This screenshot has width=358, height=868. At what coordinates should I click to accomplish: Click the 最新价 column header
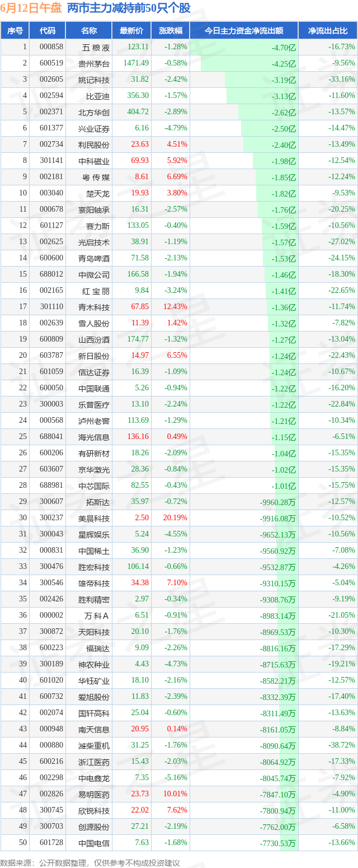pos(131,31)
